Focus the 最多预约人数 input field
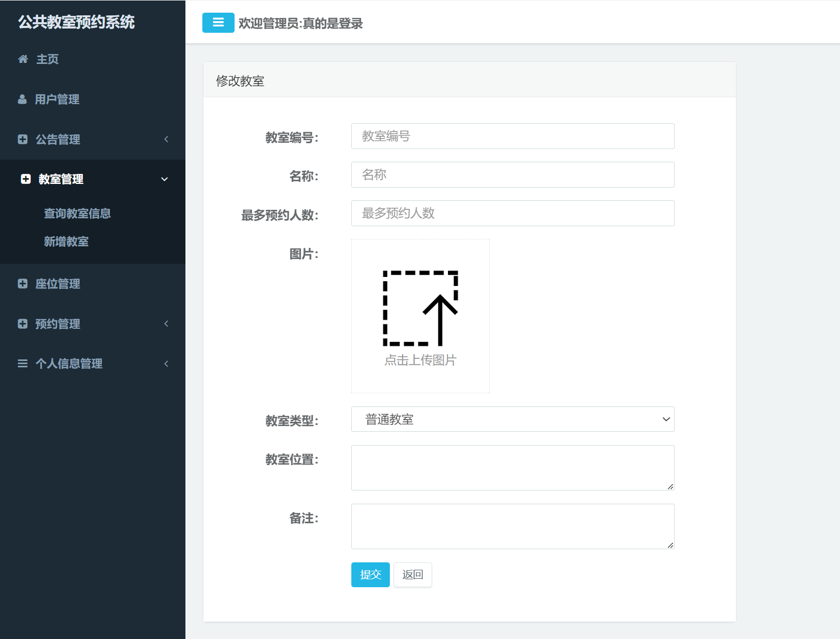 512,214
